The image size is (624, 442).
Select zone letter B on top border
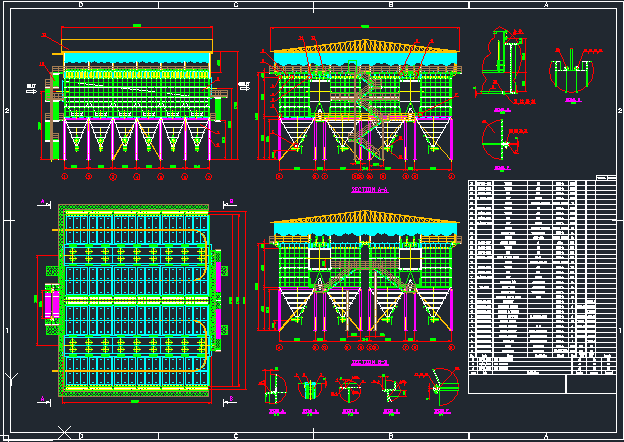[x=391, y=4]
